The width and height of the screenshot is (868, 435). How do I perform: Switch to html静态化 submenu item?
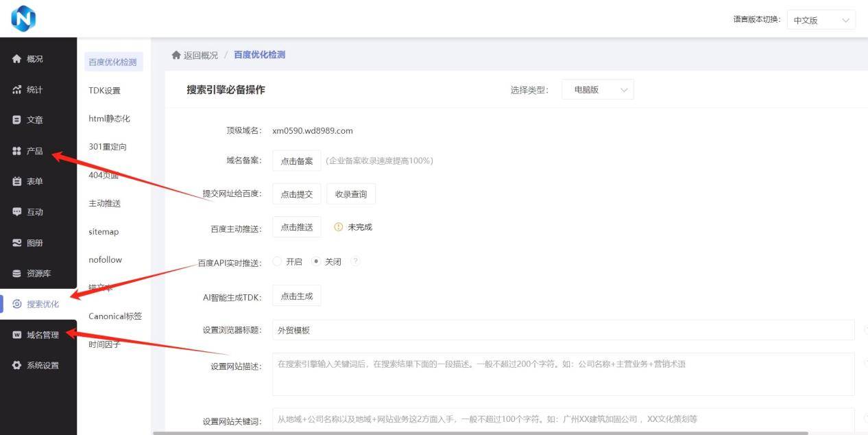point(109,119)
